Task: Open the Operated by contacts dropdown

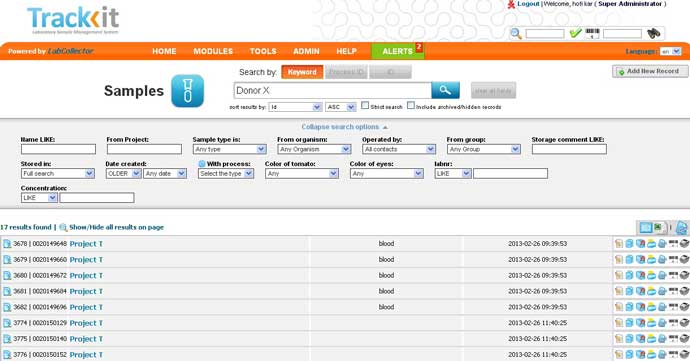Action: pyautogui.click(x=399, y=149)
